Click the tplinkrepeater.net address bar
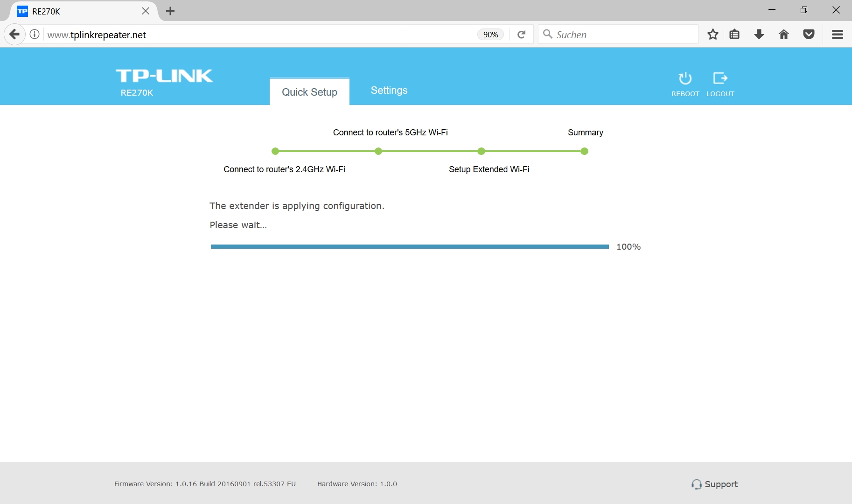852x504 pixels. coord(259,35)
